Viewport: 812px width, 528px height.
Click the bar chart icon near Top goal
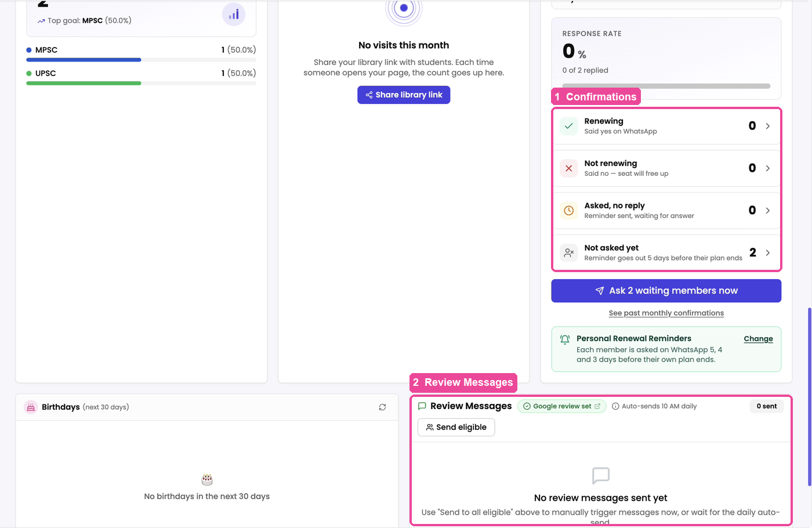(x=234, y=14)
